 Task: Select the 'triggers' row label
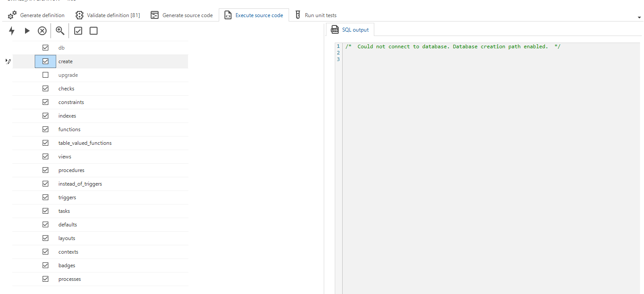coord(67,197)
